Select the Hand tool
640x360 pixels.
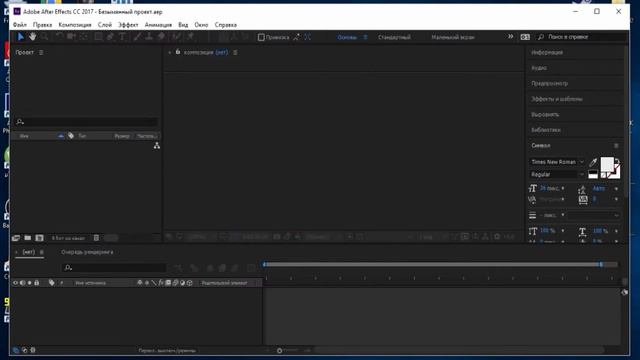pos(32,37)
